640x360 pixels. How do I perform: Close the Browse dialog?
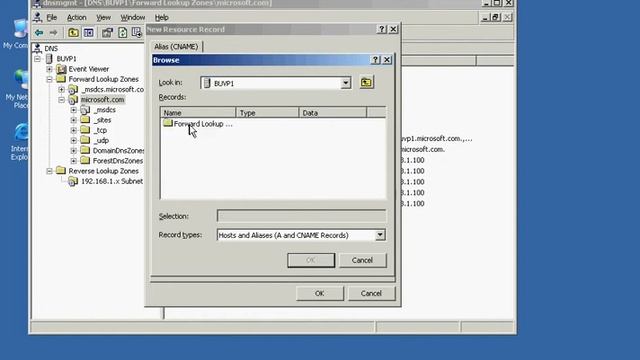coord(387,60)
